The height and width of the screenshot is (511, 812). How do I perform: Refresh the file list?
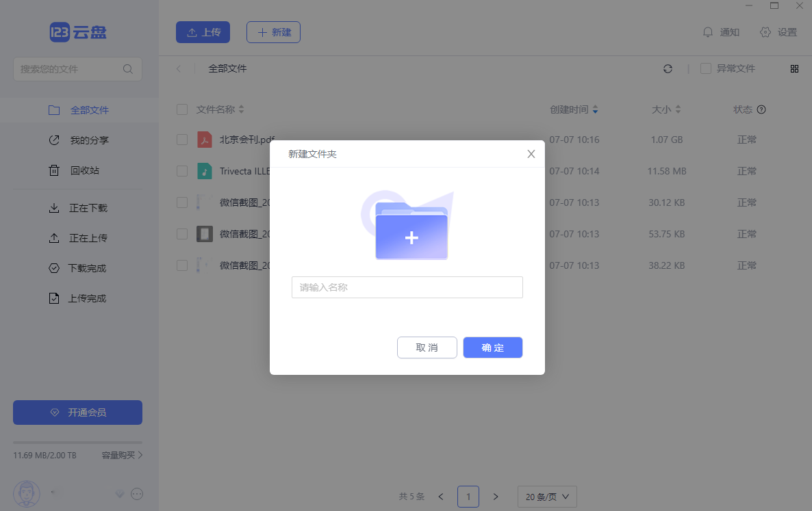668,68
